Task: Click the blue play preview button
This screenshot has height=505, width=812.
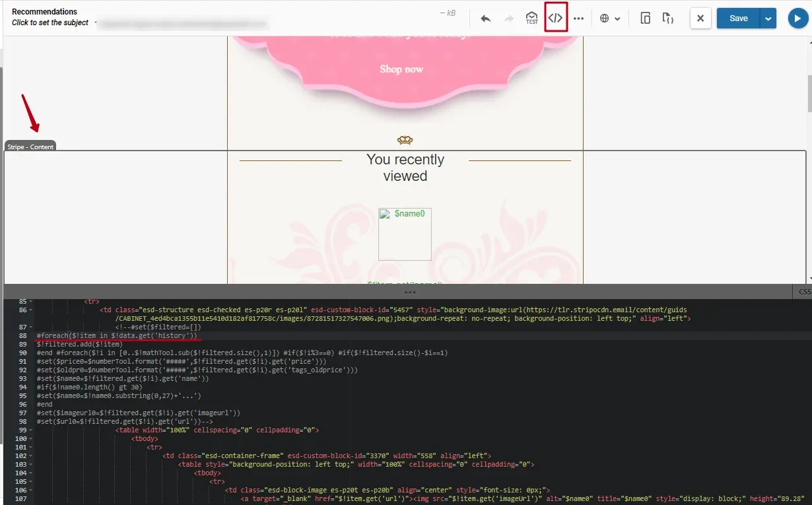Action: [798, 18]
